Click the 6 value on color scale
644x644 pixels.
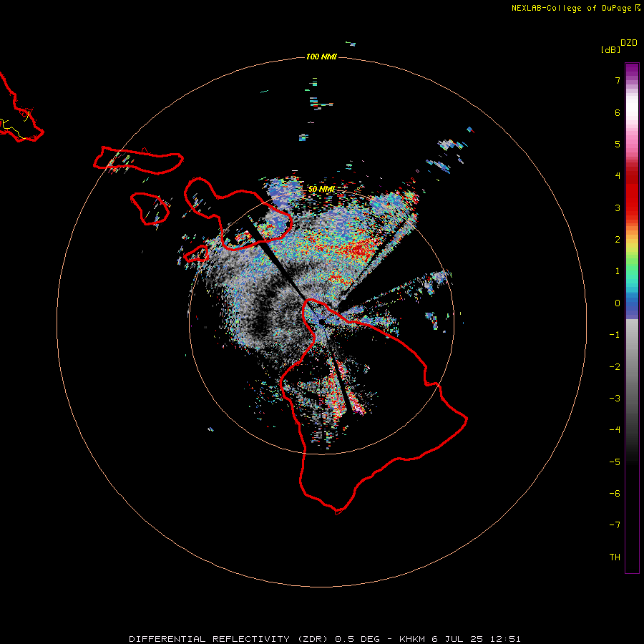(618, 112)
